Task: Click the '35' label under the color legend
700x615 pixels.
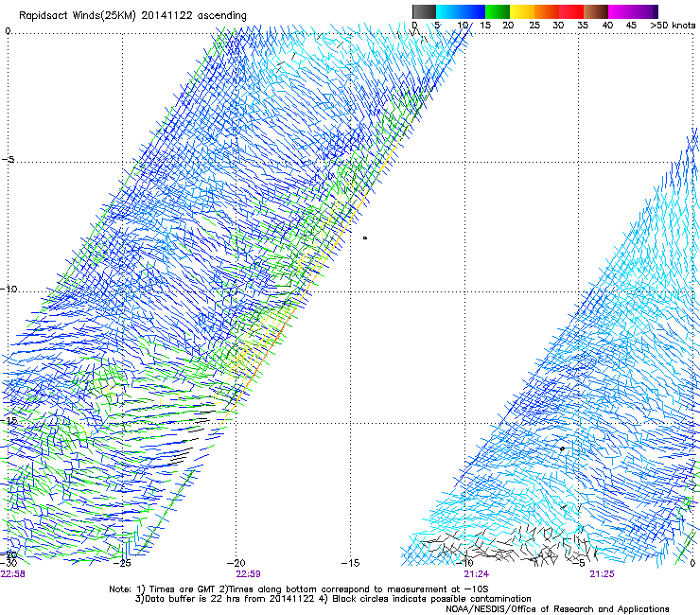Action: coord(583,26)
